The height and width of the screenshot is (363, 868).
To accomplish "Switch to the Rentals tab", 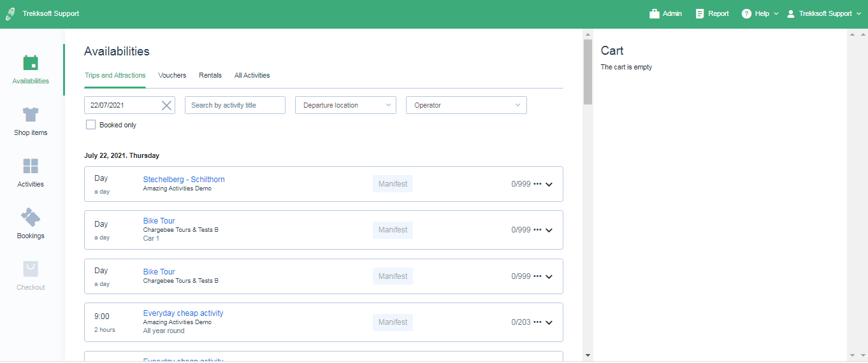I will 210,75.
